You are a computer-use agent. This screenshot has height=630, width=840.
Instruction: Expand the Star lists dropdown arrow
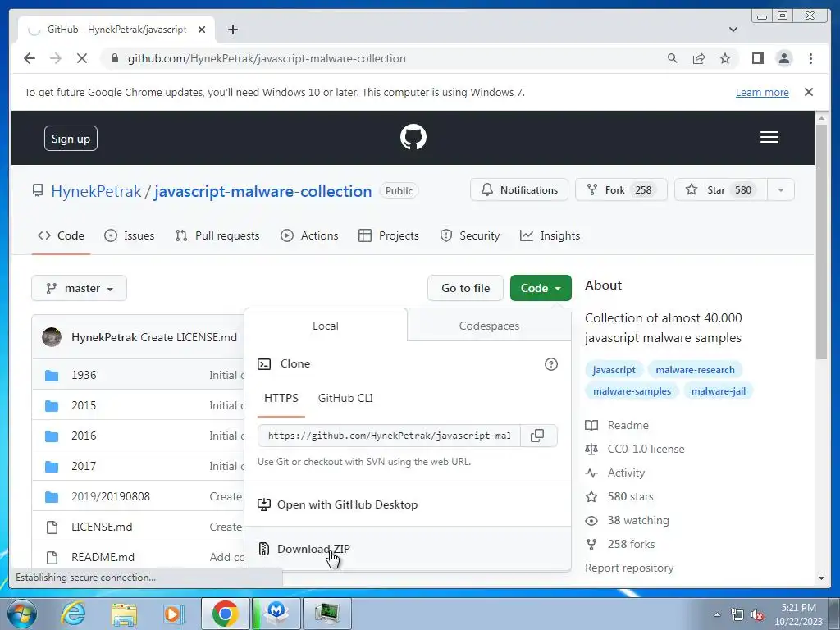[781, 190]
